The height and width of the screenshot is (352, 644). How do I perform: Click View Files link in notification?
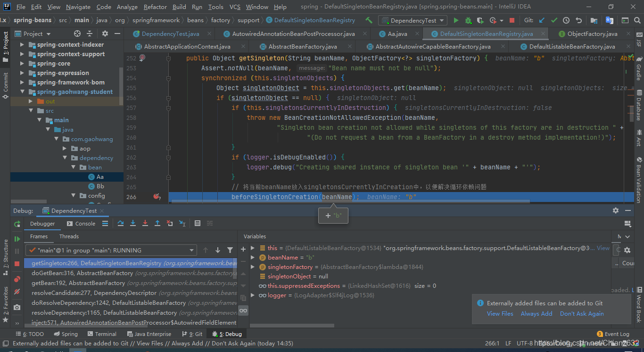coord(500,314)
